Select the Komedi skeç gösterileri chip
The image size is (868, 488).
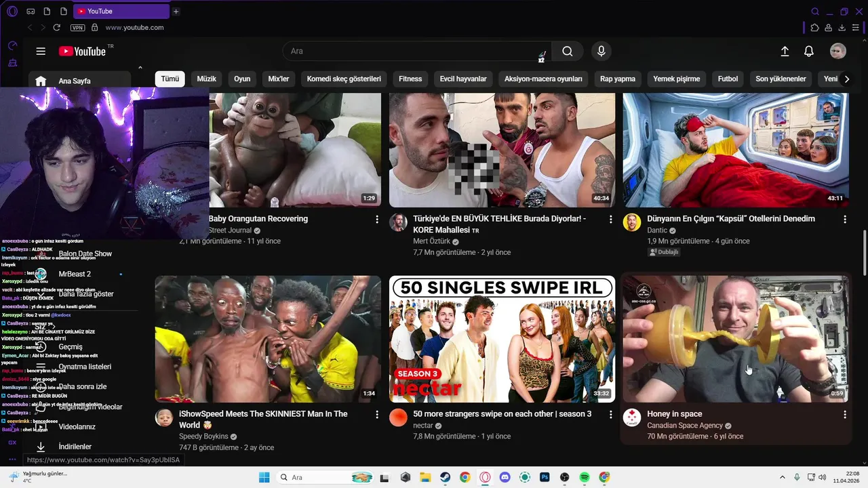[344, 79]
